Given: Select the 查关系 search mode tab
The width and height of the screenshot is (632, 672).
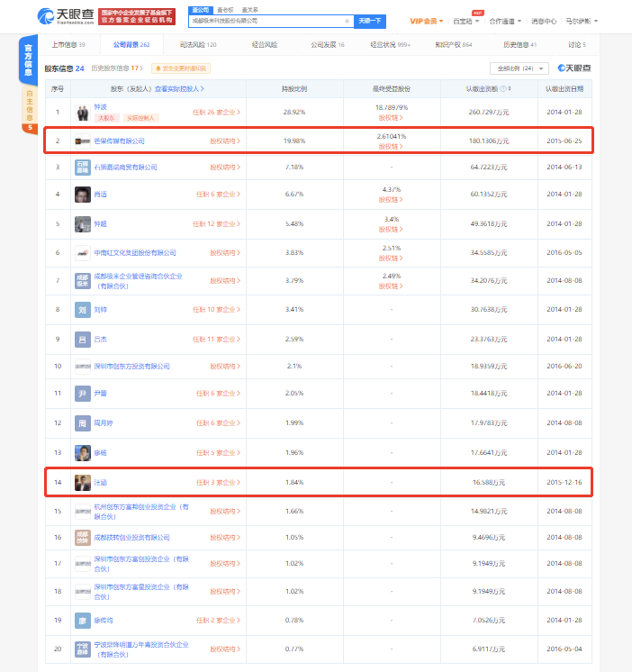Looking at the screenshot, I should pos(250,10).
